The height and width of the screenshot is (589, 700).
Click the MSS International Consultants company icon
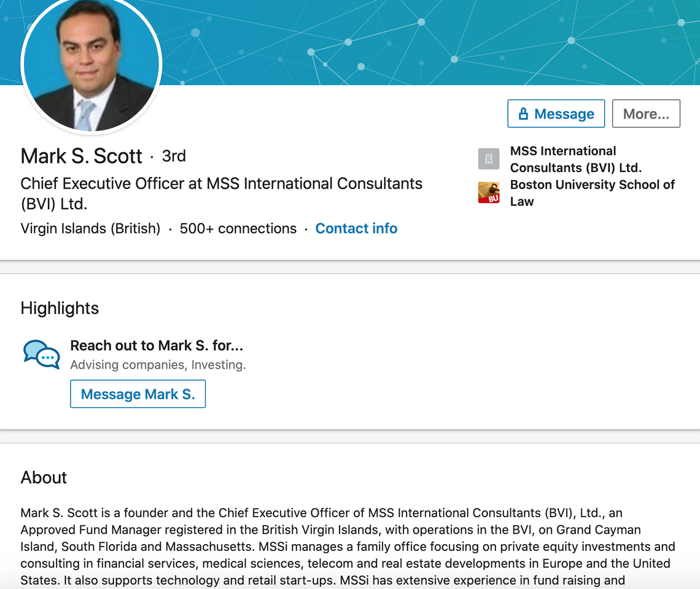[488, 158]
